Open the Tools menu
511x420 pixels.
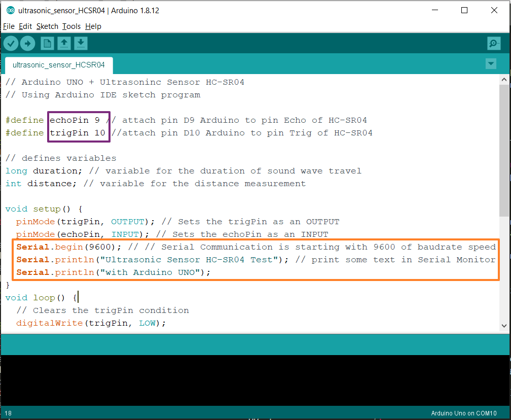click(x=71, y=26)
